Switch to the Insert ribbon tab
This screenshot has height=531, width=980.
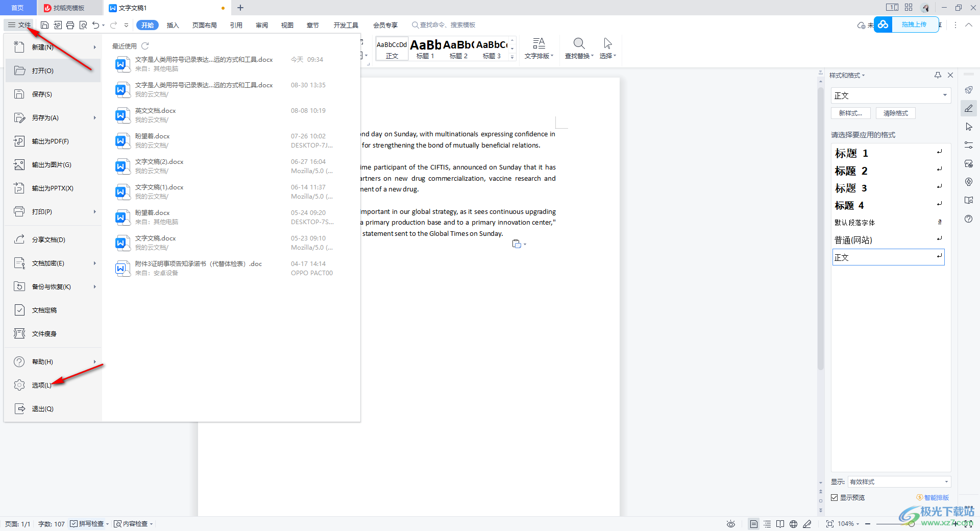(173, 25)
